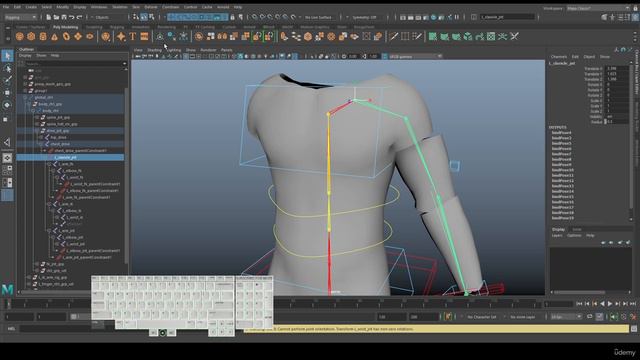Collapse l_arm_fk joint in Outliner

tap(49, 164)
